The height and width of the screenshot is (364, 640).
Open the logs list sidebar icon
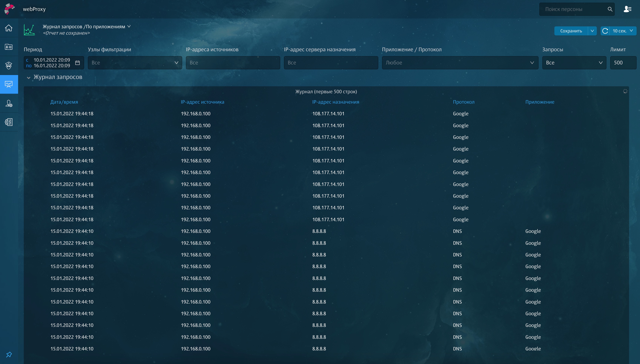pyautogui.click(x=9, y=122)
